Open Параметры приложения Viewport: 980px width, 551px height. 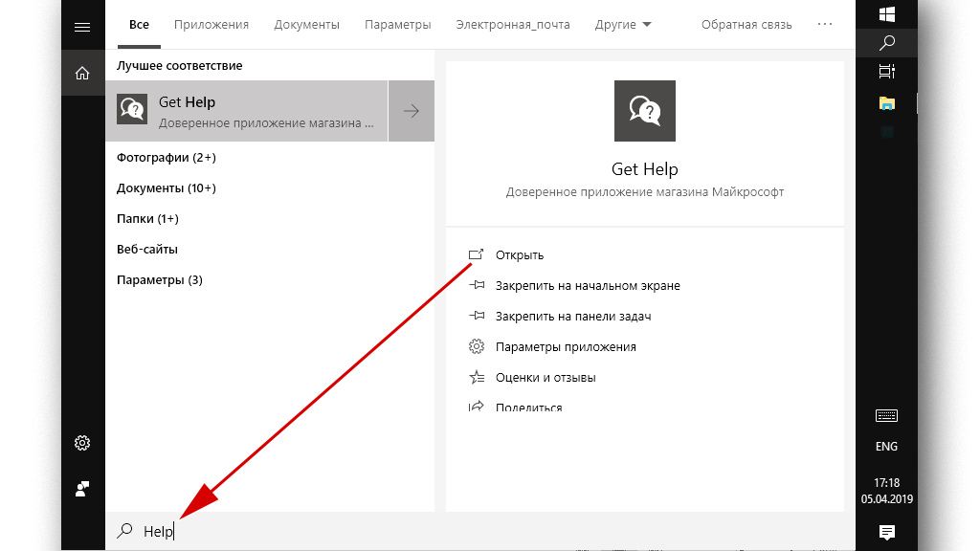click(566, 346)
